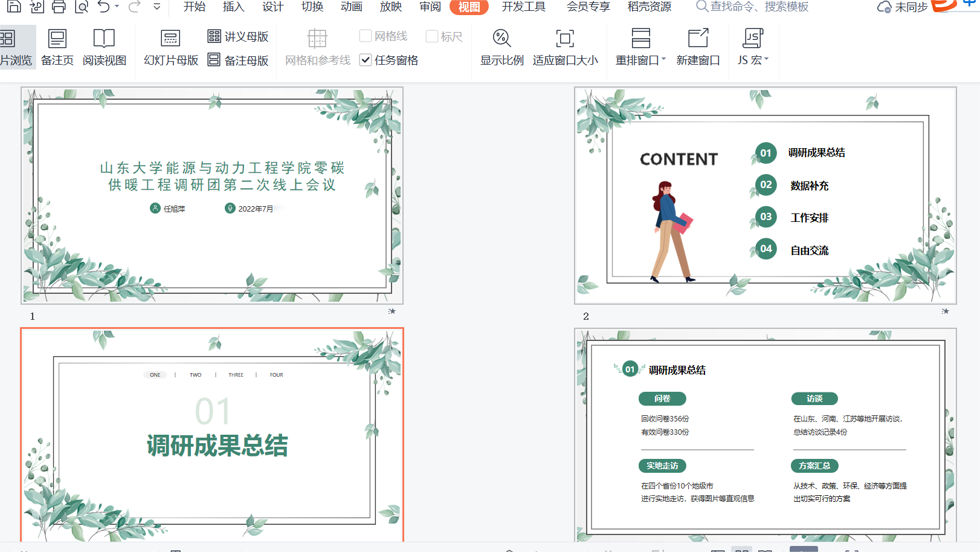Switch to 备注页 notes page view
980x552 pixels.
[x=57, y=47]
